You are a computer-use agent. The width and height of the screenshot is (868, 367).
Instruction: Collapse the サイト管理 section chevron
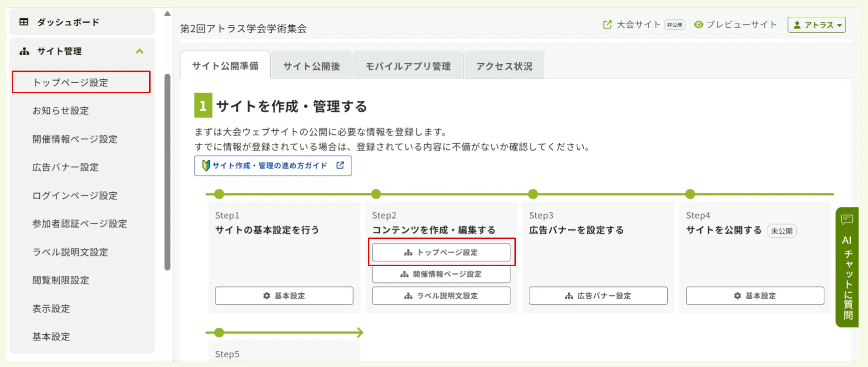point(140,51)
